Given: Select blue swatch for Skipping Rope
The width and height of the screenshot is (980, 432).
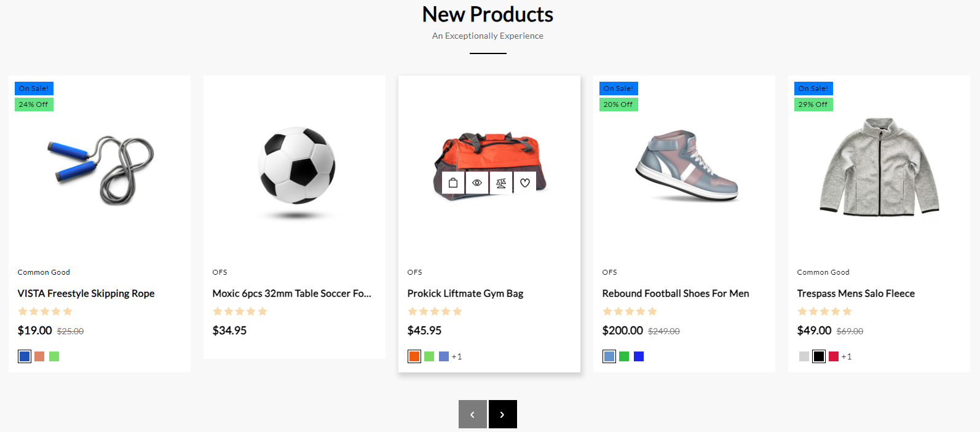Looking at the screenshot, I should (x=25, y=356).
